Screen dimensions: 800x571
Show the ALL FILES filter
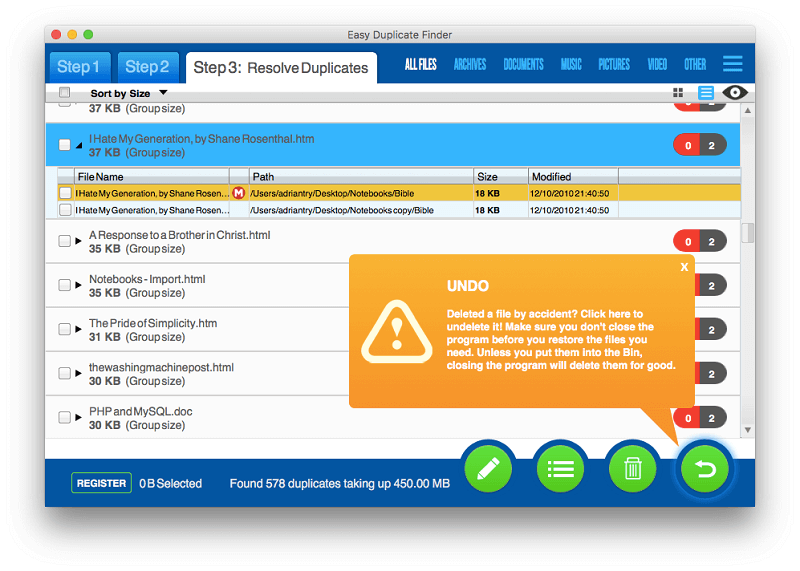click(x=420, y=64)
